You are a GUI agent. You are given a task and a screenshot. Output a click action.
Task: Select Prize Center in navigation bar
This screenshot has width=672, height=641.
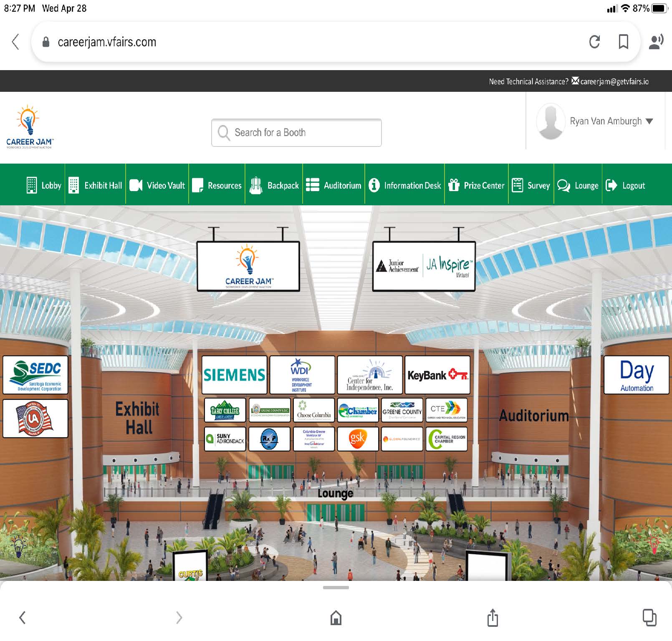[x=476, y=185]
